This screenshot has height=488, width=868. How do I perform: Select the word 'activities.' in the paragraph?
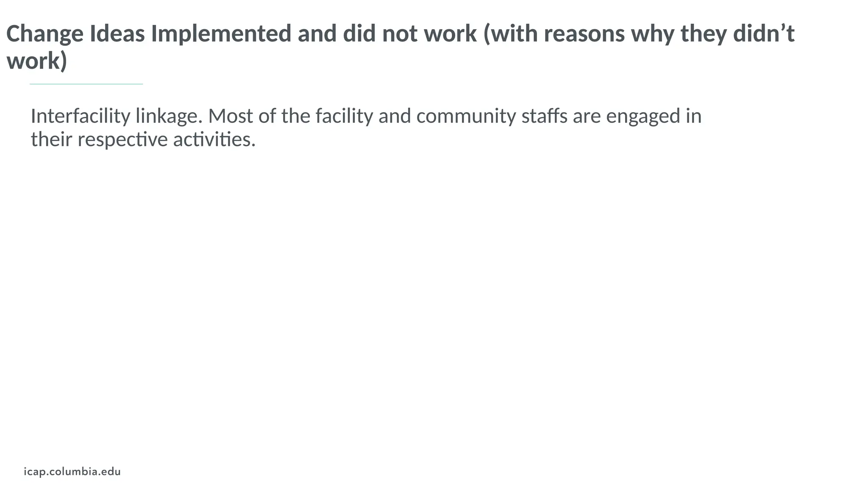coord(214,139)
